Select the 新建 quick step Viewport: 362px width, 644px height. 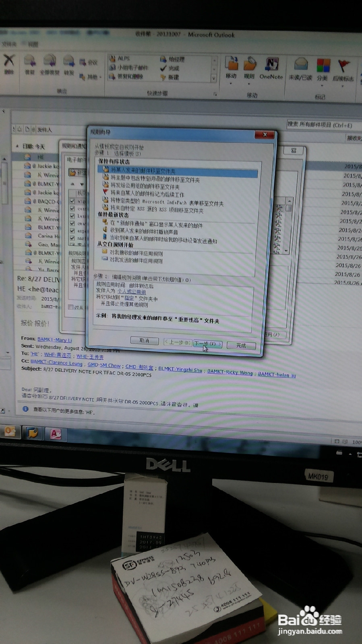(x=170, y=77)
